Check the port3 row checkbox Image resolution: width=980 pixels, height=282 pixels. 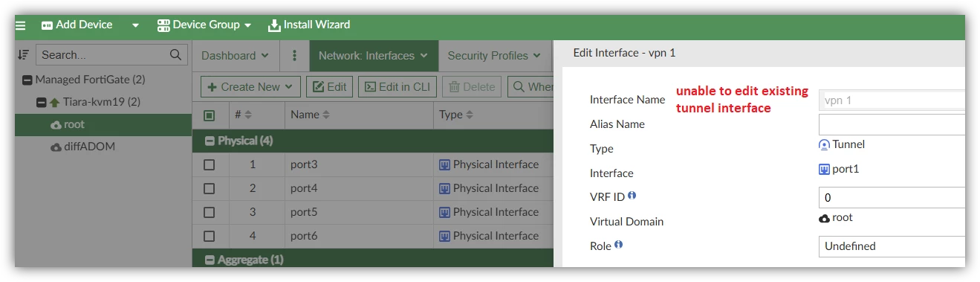tap(210, 164)
